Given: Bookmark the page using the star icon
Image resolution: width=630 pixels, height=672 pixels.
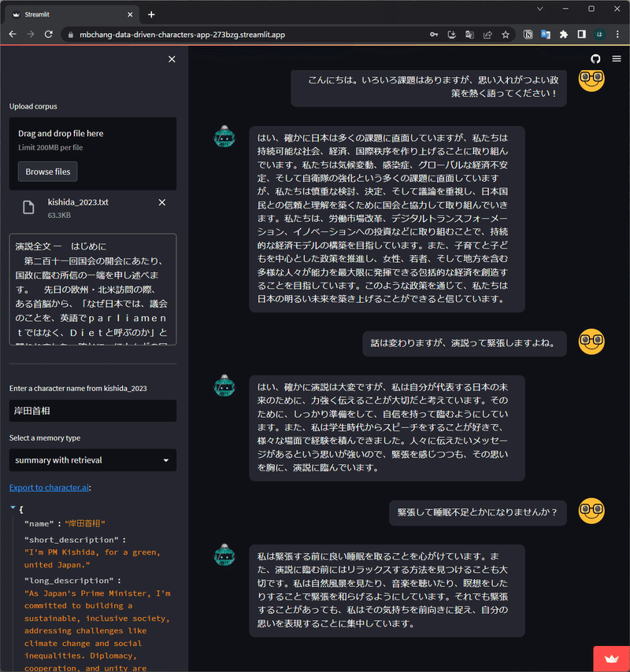Looking at the screenshot, I should tap(506, 35).
